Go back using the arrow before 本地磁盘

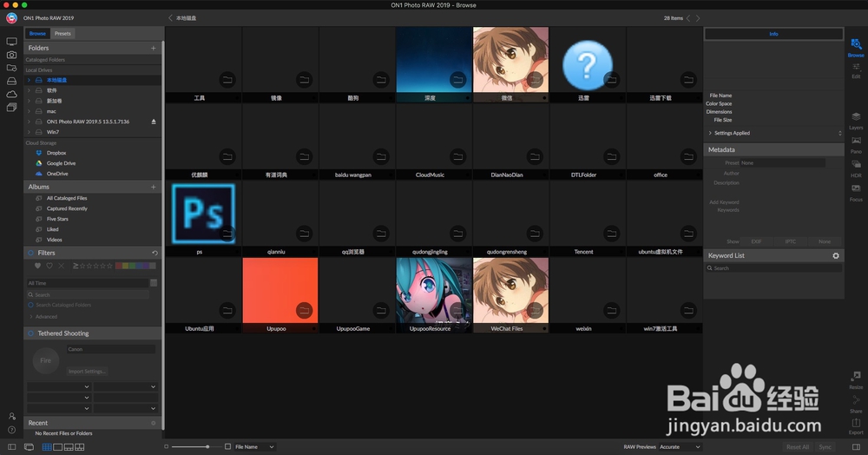(170, 18)
